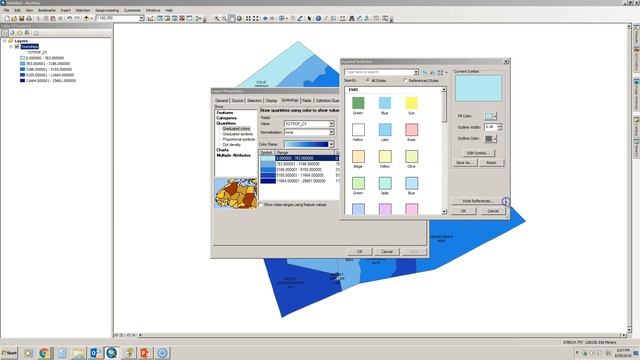Choose the Rose pink symbol swatch
This screenshot has height=360, width=640.
411,130
